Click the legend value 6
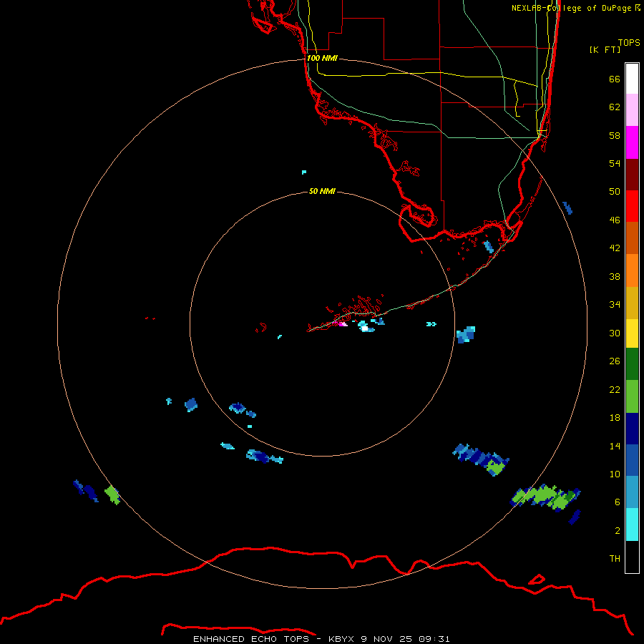 618,502
